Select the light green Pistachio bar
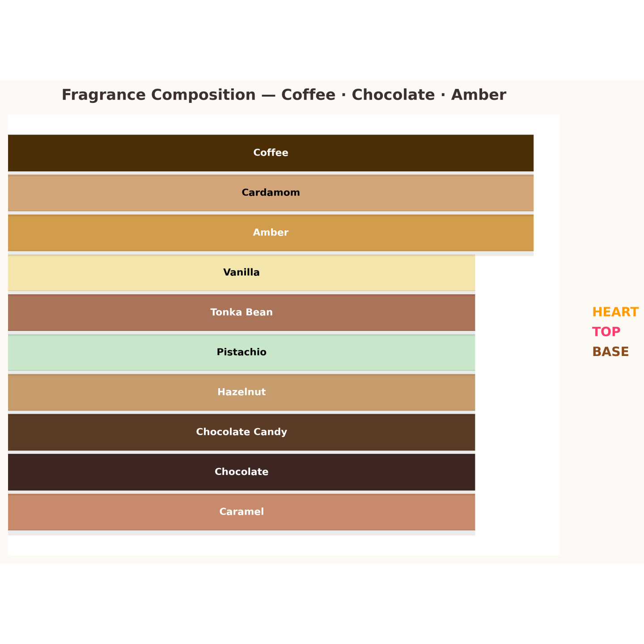644x644 pixels. (241, 352)
